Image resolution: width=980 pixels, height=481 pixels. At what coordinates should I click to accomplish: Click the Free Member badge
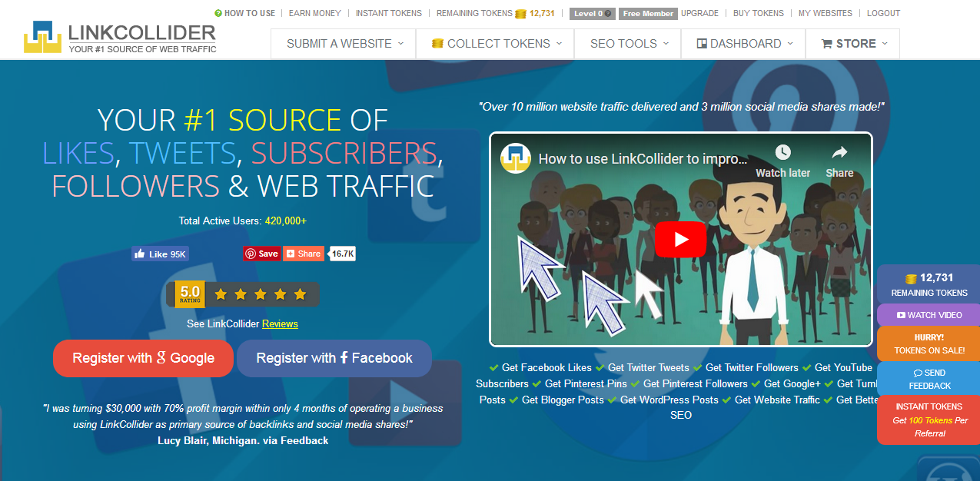pyautogui.click(x=649, y=13)
